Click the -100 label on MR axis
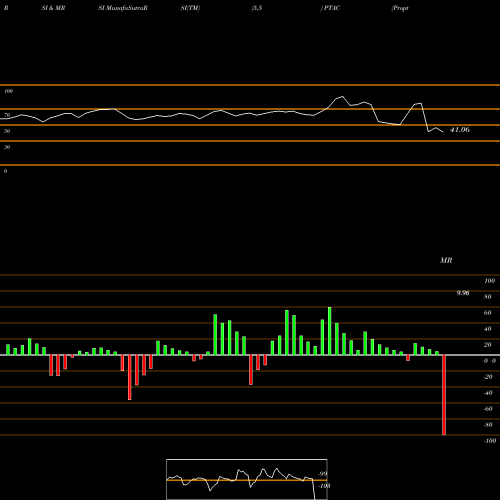Viewport: 500px width, 500px height. (490, 441)
